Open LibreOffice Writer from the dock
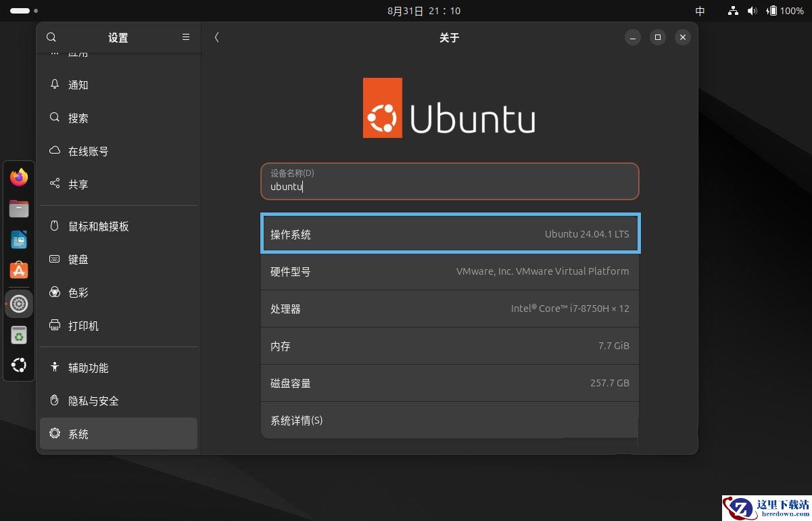 click(19, 240)
